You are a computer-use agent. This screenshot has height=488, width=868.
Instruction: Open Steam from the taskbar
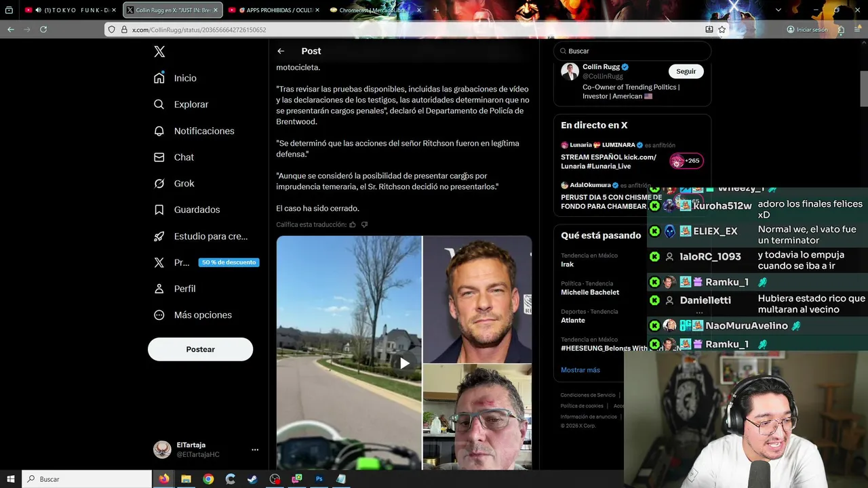click(252, 479)
